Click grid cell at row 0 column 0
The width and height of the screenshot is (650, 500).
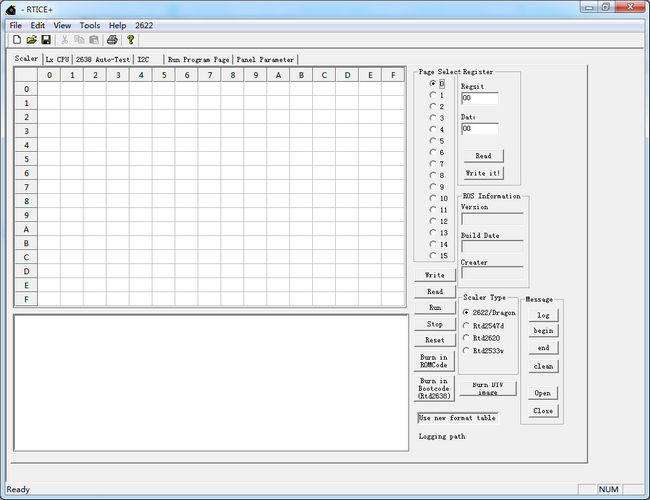pos(49,89)
